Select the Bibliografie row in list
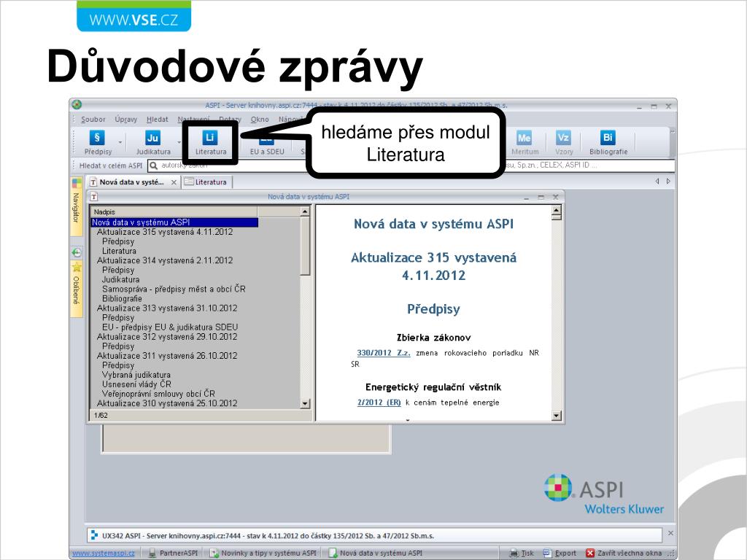This screenshot has width=747, height=560. [x=122, y=298]
